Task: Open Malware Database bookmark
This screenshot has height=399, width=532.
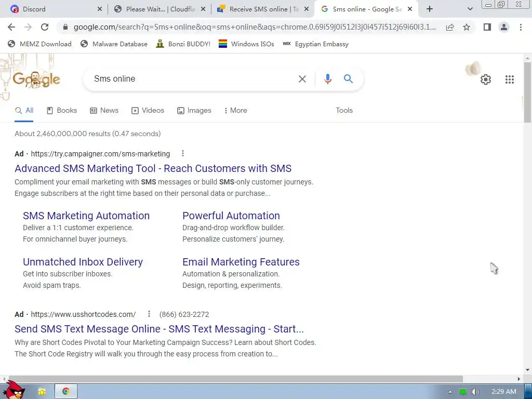Action: pos(114,44)
